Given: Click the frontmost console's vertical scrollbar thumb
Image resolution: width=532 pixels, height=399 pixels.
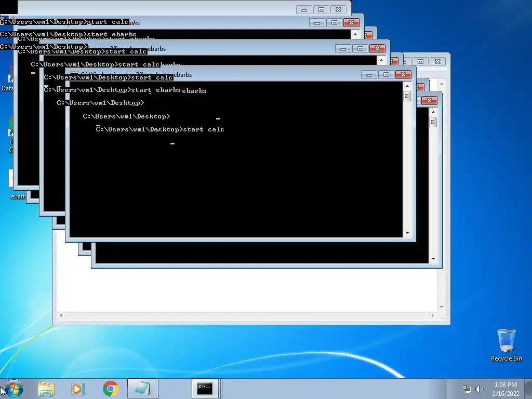Looking at the screenshot, I should tap(407, 96).
